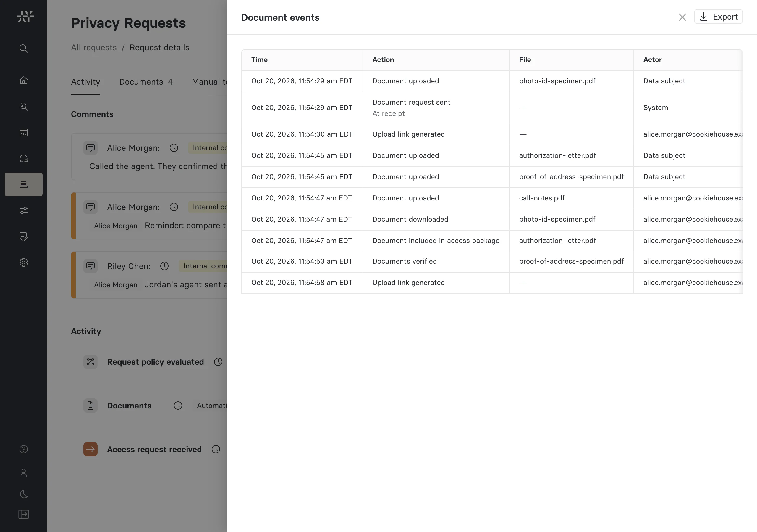Screen dimensions: 757x532
Task: Open the user profile icon
Action: pos(23,473)
